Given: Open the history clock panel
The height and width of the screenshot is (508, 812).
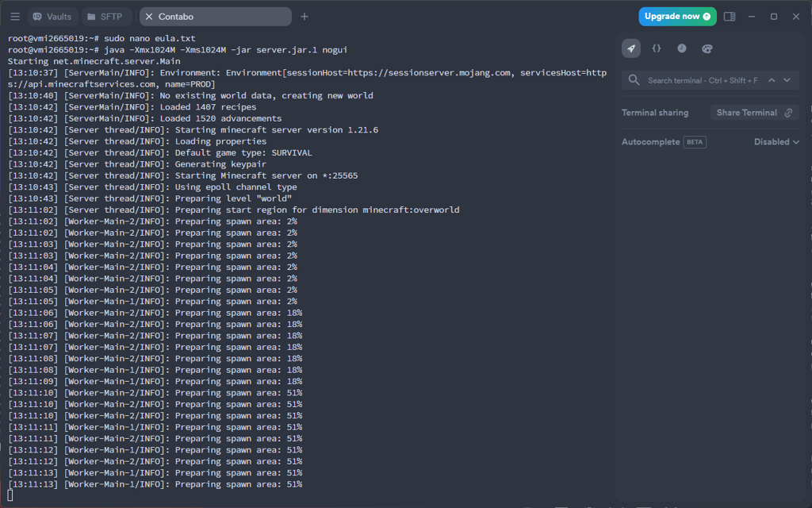Looking at the screenshot, I should point(681,48).
